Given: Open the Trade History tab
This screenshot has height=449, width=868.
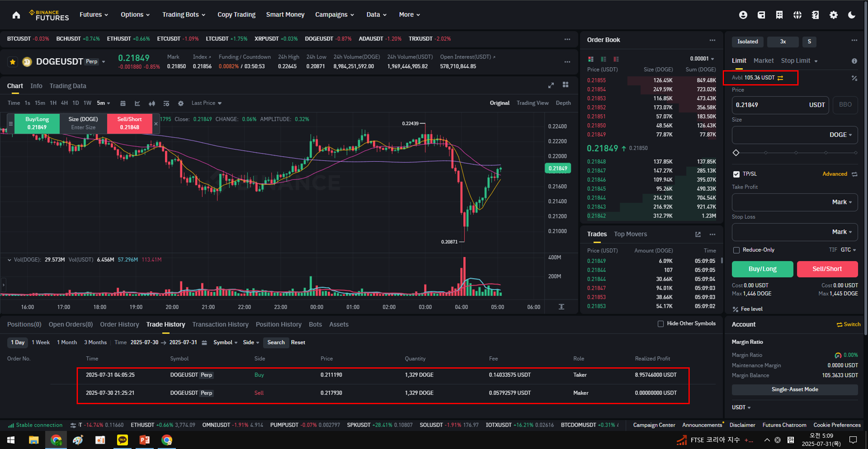Looking at the screenshot, I should point(166,325).
